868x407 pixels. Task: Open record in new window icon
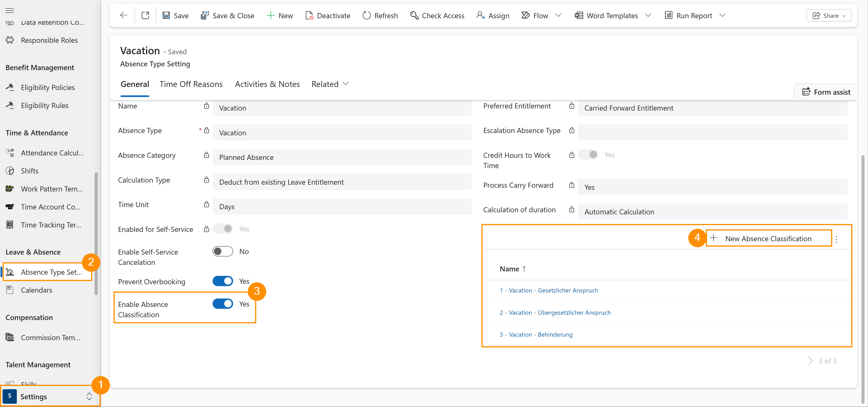(145, 15)
